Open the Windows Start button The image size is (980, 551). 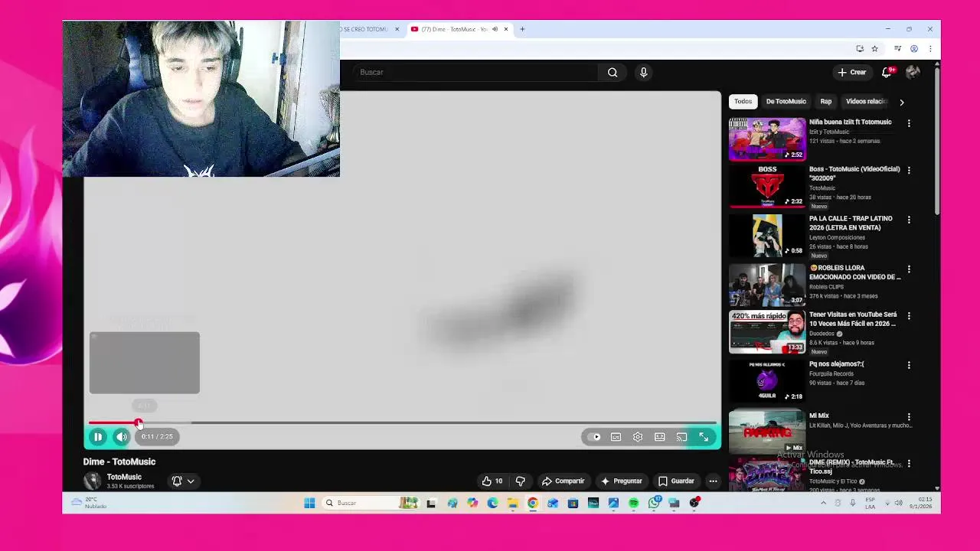[309, 503]
